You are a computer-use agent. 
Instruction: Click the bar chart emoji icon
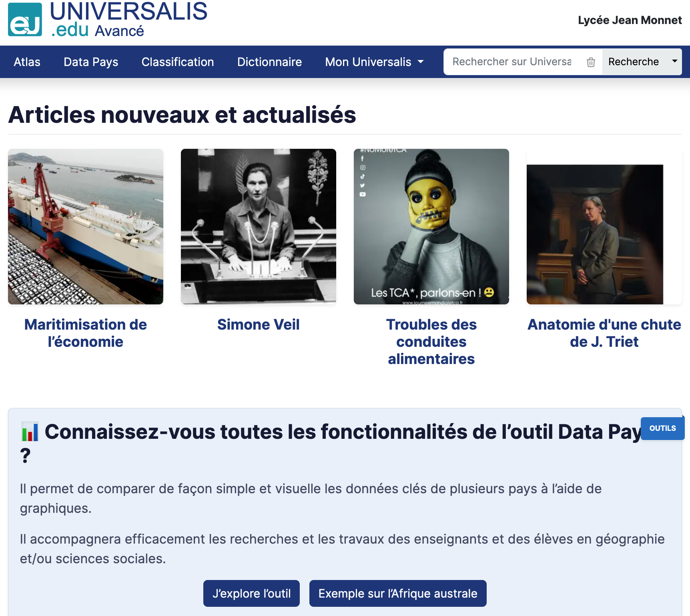click(x=30, y=432)
